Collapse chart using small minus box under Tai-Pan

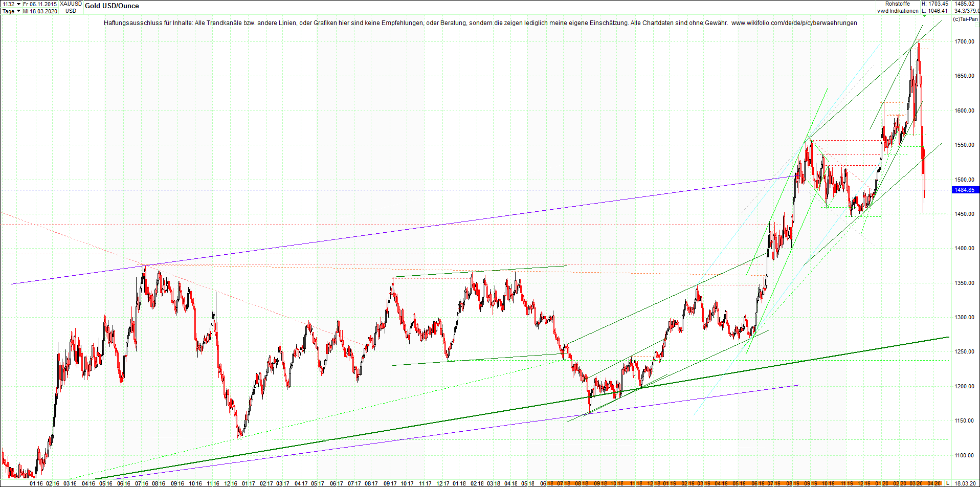[976, 25]
